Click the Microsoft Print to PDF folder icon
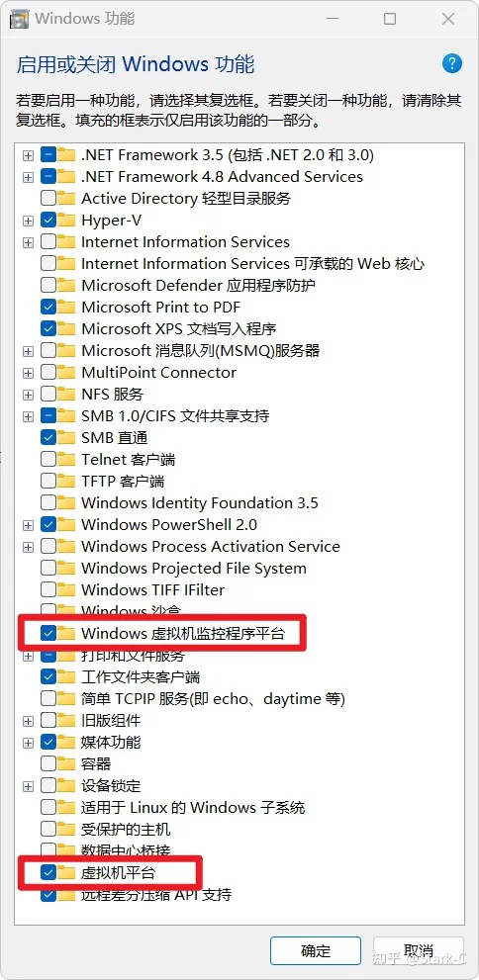This screenshot has width=479, height=980. 66,307
